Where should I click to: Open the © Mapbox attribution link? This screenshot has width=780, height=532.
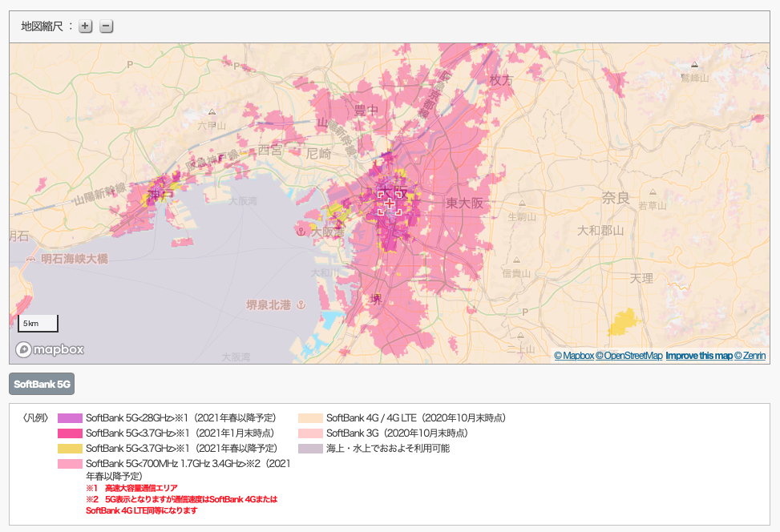[574, 356]
